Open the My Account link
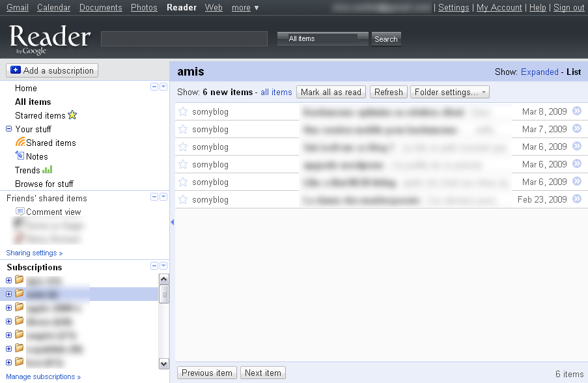Image resolution: width=588 pixels, height=383 pixels. tap(499, 8)
